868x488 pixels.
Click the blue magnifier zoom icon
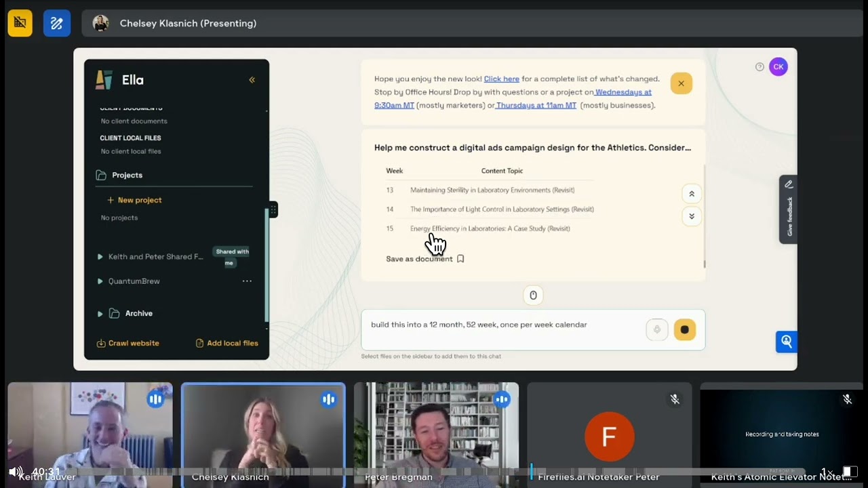click(x=787, y=342)
